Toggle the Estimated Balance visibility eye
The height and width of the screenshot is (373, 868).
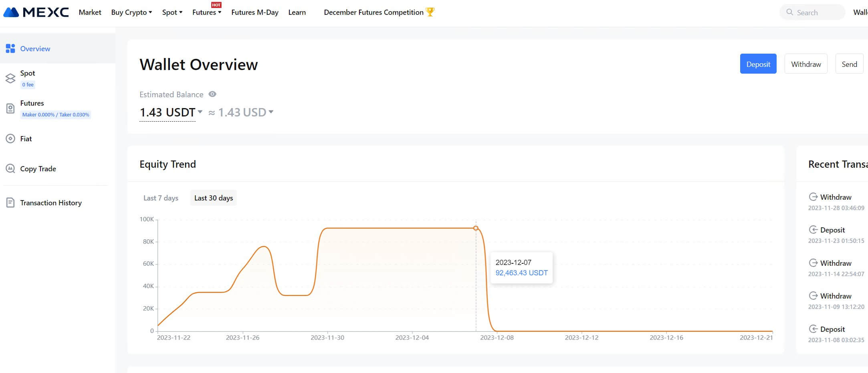212,94
